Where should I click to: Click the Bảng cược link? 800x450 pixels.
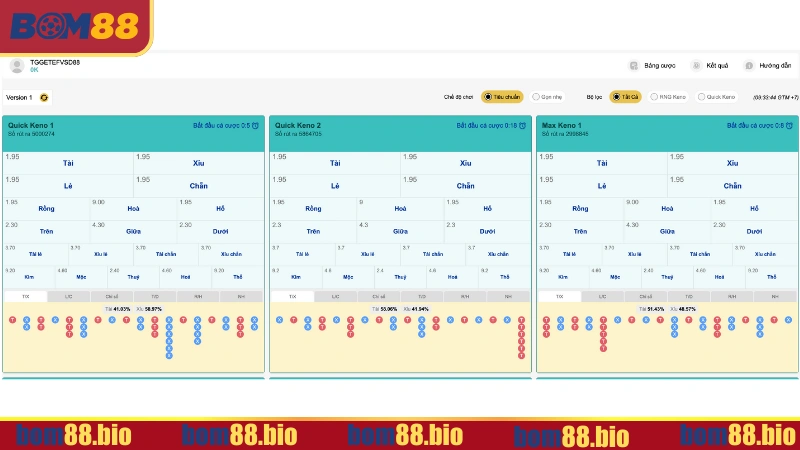pos(660,66)
